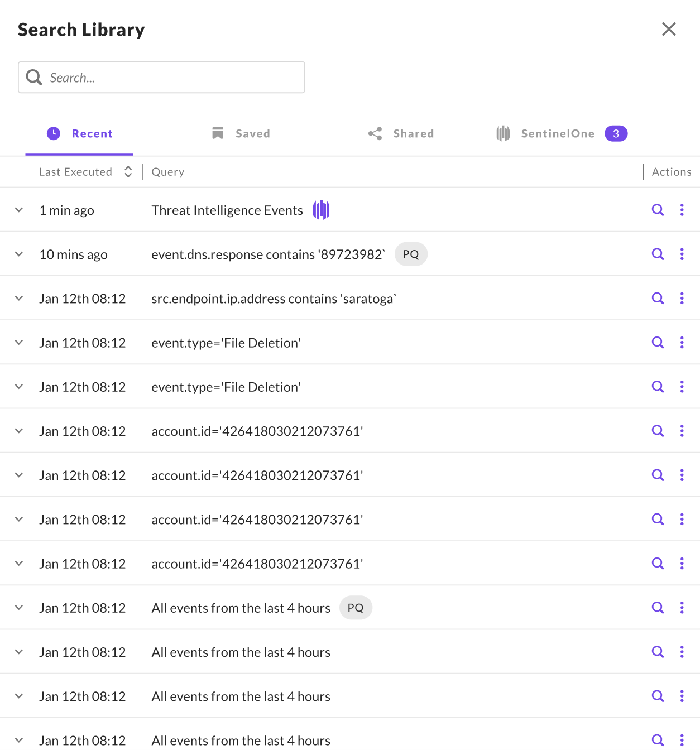Run the Threat Intelligence Events search icon
Image resolution: width=700 pixels, height=750 pixels.
click(x=658, y=210)
